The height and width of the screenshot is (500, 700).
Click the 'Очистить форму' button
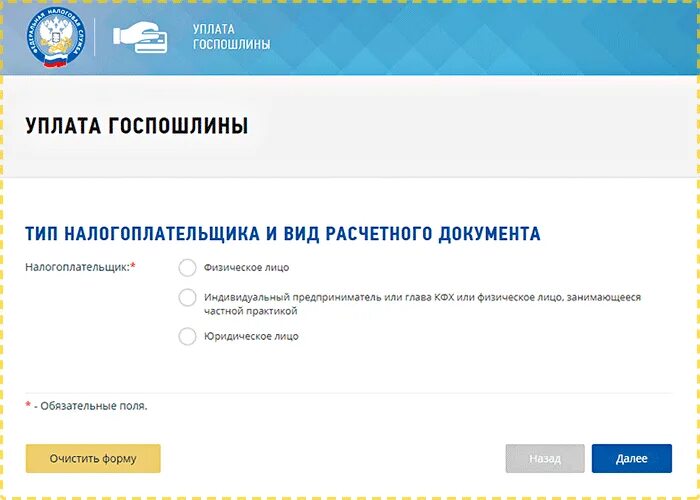pos(93,458)
